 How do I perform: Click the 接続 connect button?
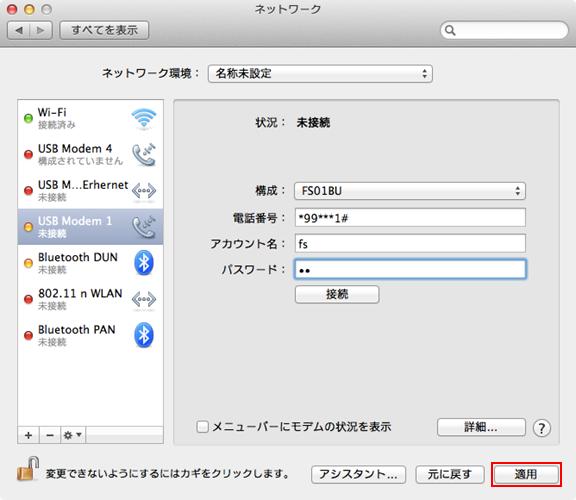[337, 294]
